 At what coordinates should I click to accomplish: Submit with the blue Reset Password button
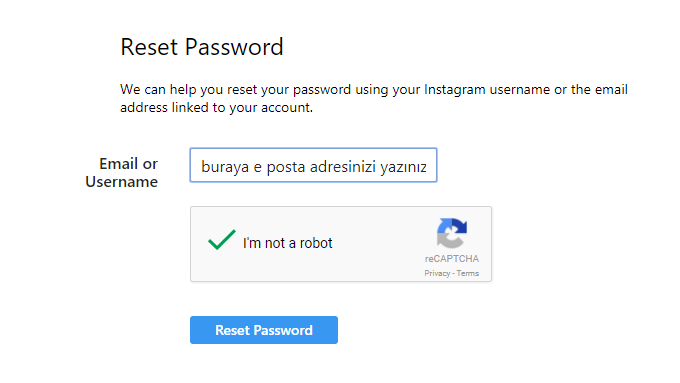(264, 330)
